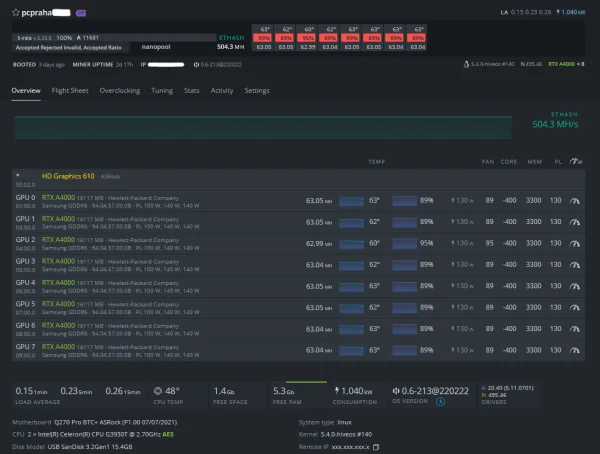The image size is (600, 454).
Task: Star the pcpraha rig as favorite
Action: [x=16, y=13]
